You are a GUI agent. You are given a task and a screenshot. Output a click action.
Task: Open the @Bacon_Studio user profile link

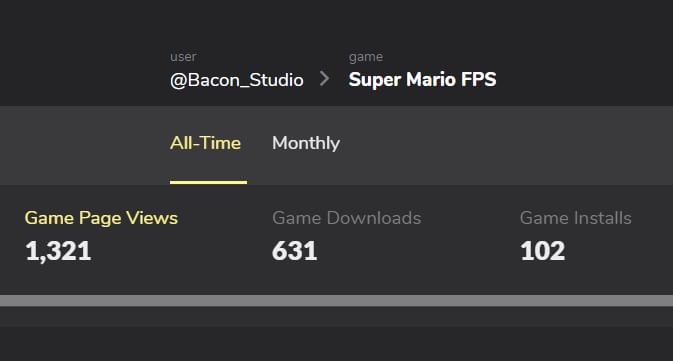point(237,80)
